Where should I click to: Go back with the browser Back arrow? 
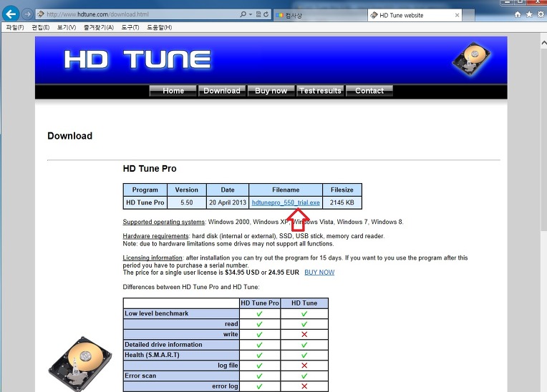[11, 14]
